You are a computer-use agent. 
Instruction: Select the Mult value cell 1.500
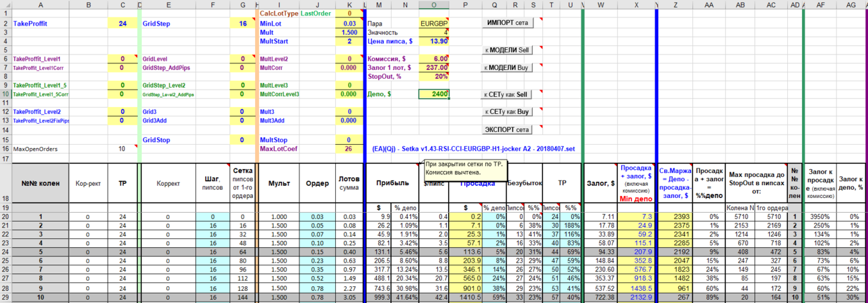(348, 32)
